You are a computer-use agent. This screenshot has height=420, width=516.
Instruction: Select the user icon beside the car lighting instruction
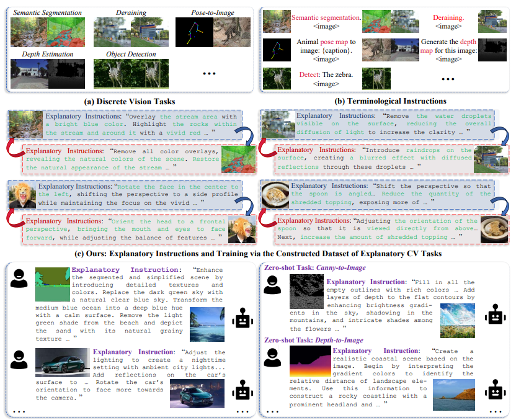point(19,359)
